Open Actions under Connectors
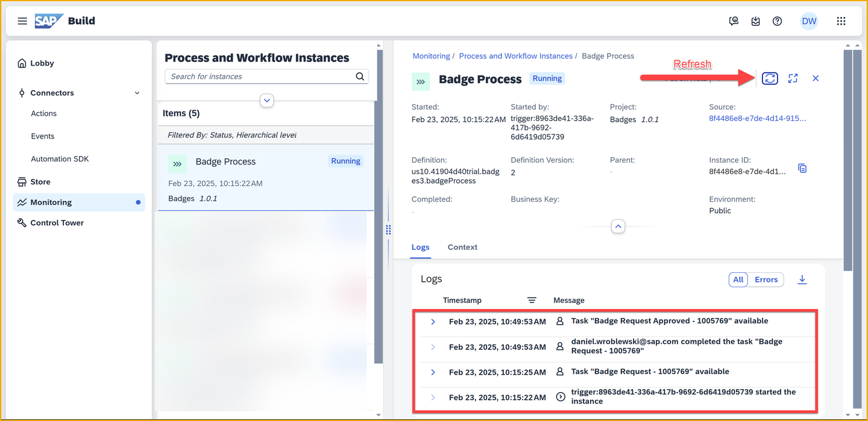Image resolution: width=868 pixels, height=421 pixels. 44,113
